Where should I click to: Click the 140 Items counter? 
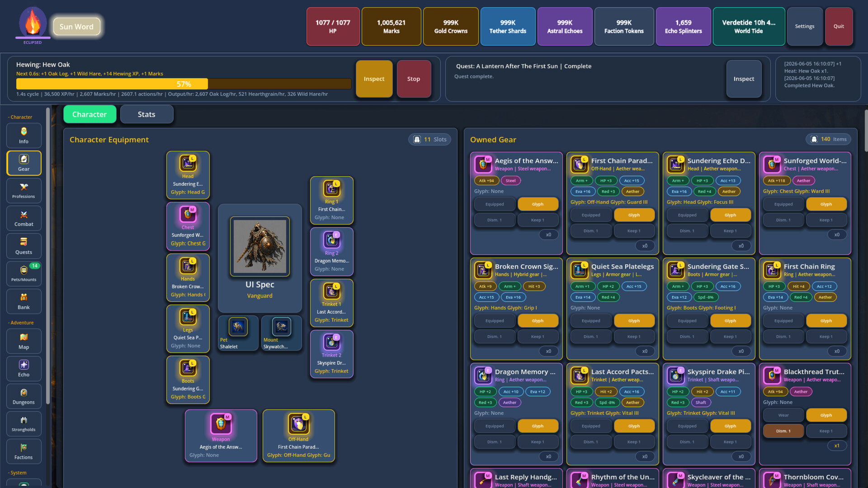click(828, 139)
